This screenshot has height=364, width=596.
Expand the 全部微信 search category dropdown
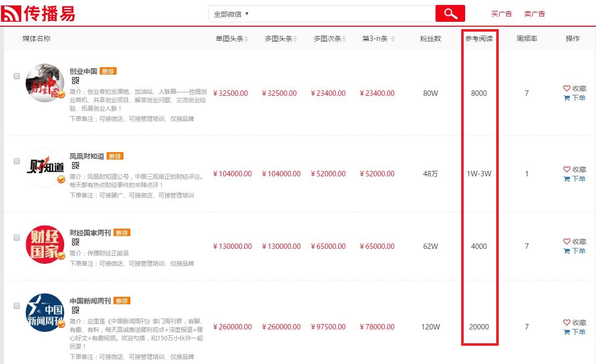tap(231, 14)
